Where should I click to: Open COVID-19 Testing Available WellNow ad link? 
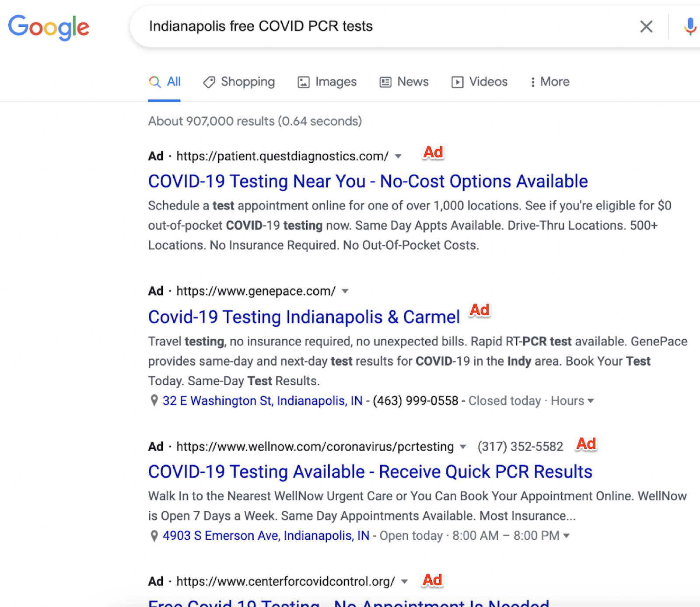(370, 471)
